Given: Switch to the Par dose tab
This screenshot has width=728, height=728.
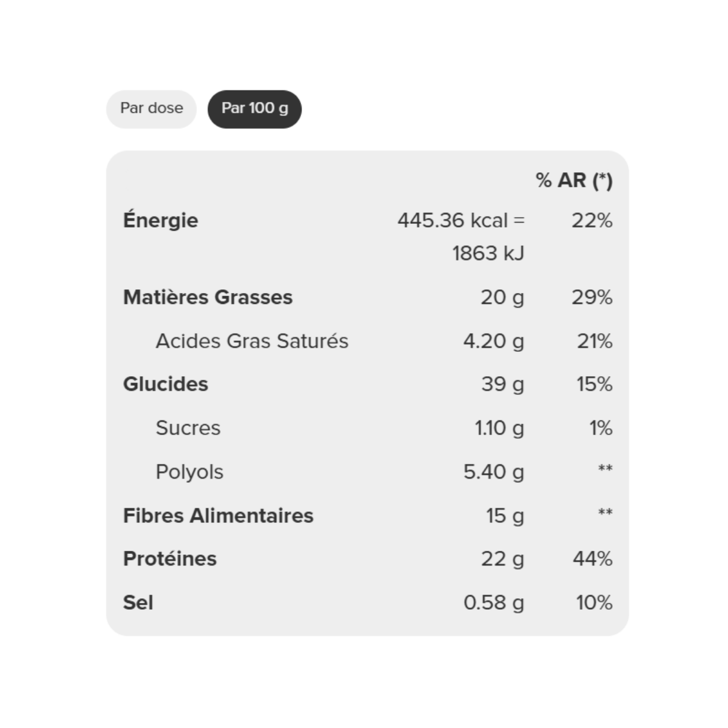Looking at the screenshot, I should click(151, 109).
